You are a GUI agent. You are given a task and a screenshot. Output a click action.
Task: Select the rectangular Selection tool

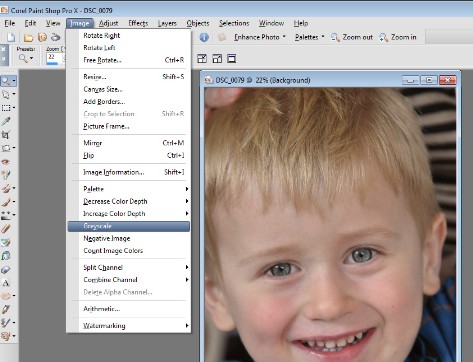pyautogui.click(x=6, y=108)
